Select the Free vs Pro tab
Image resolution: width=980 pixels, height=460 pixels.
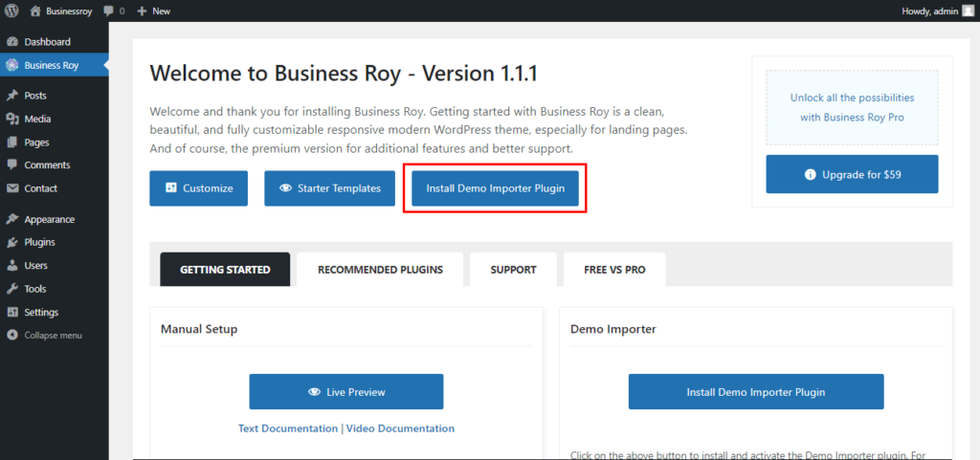(x=614, y=270)
